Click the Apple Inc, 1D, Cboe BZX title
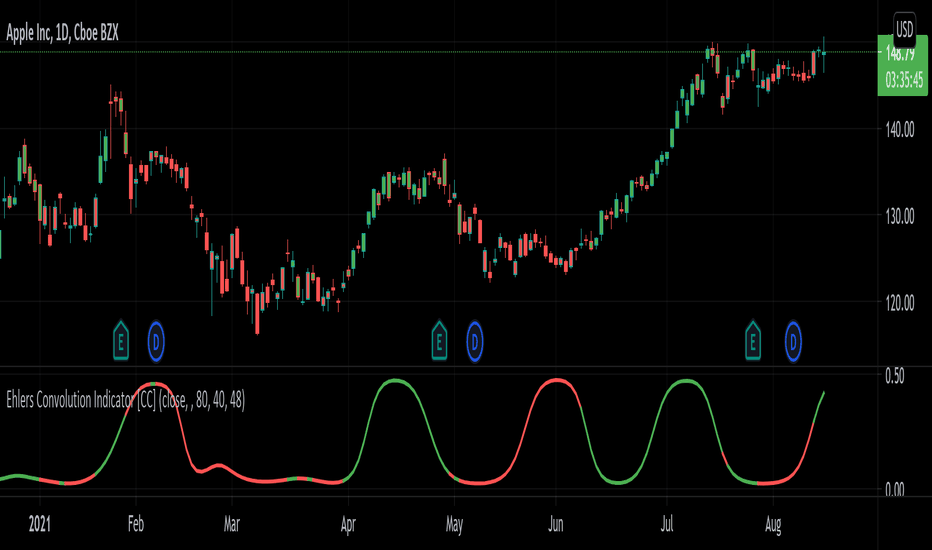This screenshot has width=932, height=550. click(62, 33)
